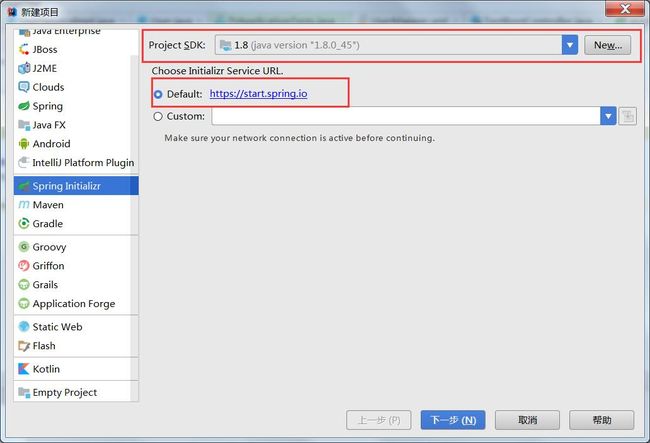Viewport: 650px width, 443px height.
Task: Pick the Java Enterprise entry
Action: tap(76, 33)
